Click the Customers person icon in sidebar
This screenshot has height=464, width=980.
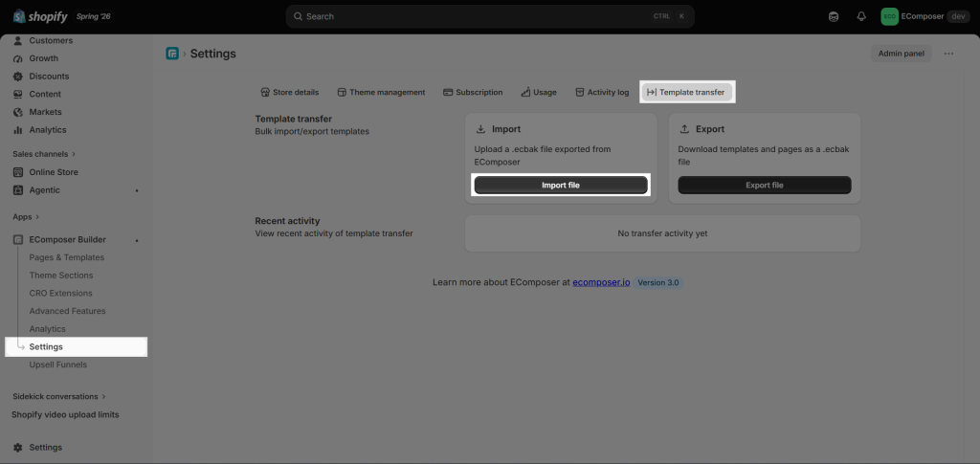17,40
